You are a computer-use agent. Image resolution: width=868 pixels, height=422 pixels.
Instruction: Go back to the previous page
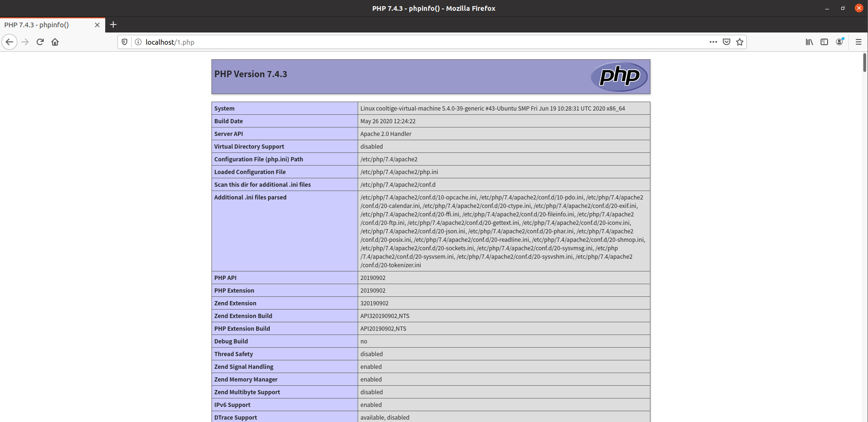tap(9, 42)
